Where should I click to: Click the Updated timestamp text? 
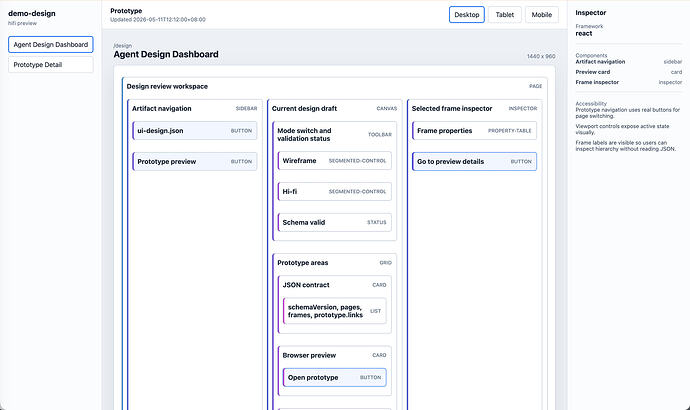[158, 19]
